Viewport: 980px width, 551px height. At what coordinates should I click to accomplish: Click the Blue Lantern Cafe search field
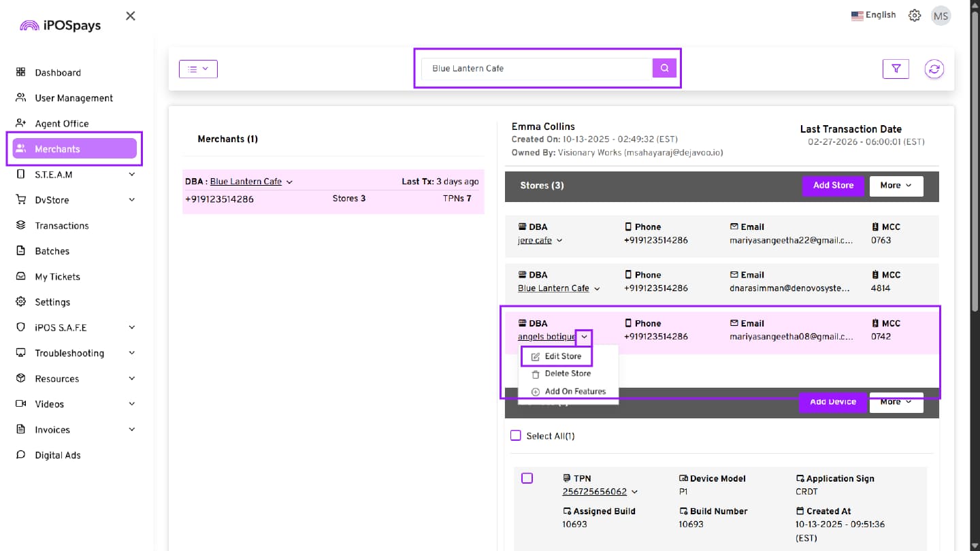pyautogui.click(x=538, y=69)
